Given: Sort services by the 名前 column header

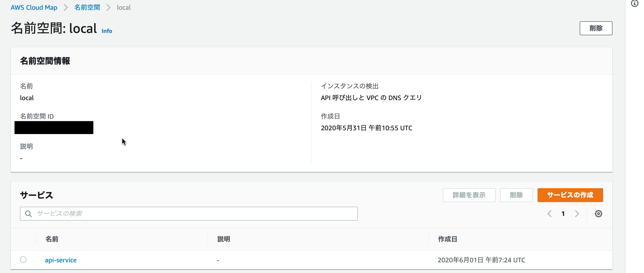Looking at the screenshot, I should point(52,239).
